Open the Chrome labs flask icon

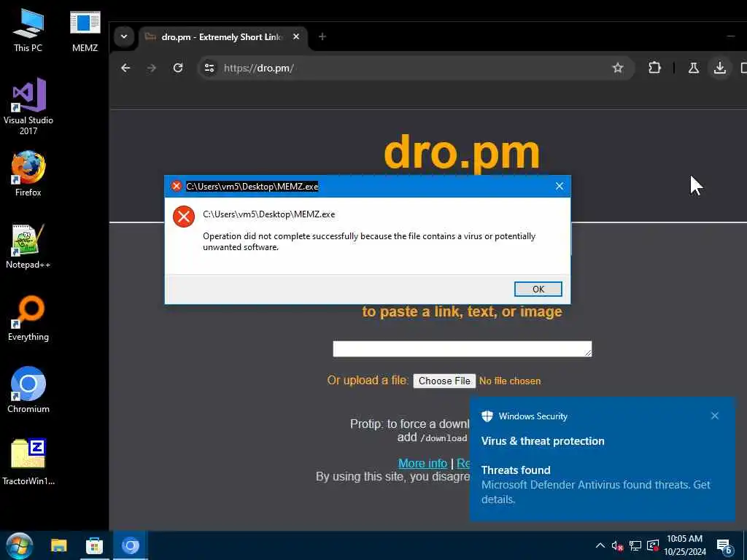click(x=694, y=68)
